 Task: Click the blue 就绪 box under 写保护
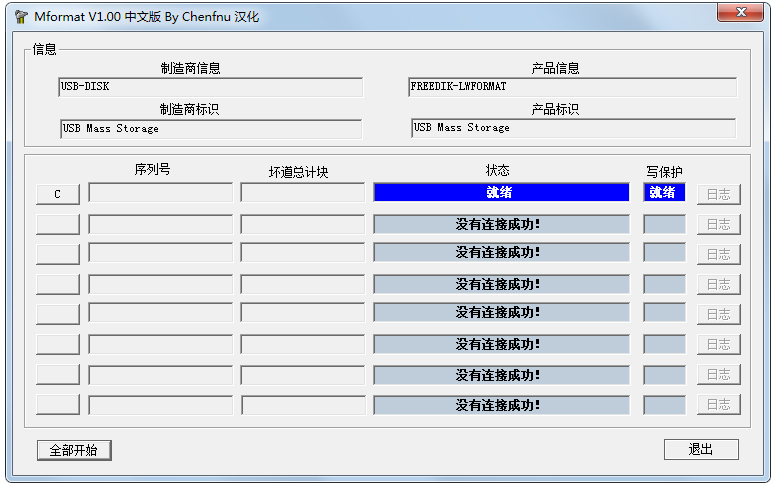tap(663, 192)
